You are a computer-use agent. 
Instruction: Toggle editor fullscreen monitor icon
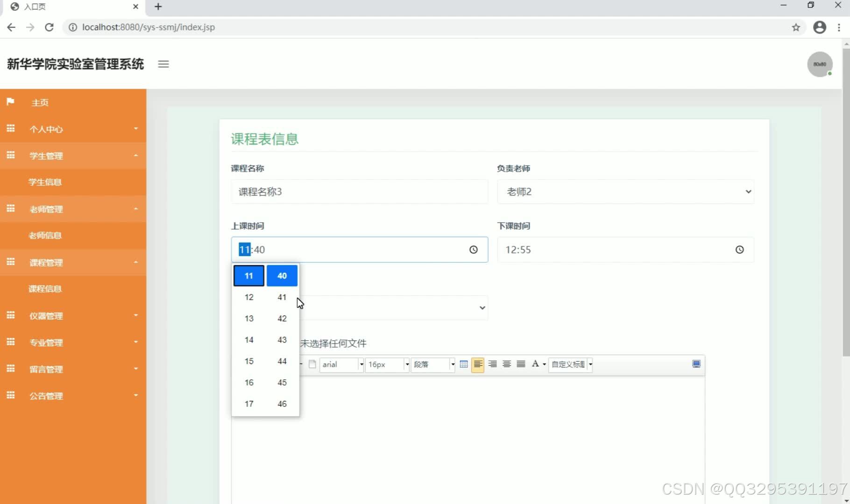tap(696, 364)
